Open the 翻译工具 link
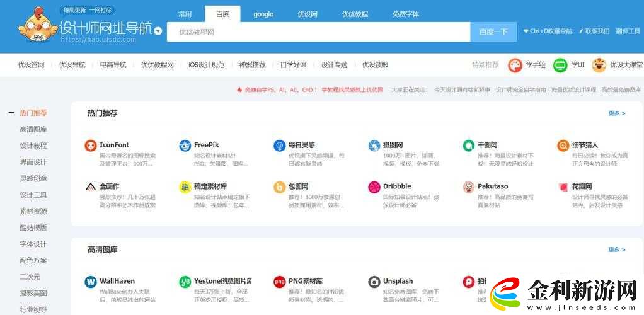The width and height of the screenshot is (644, 315). pos(628,31)
